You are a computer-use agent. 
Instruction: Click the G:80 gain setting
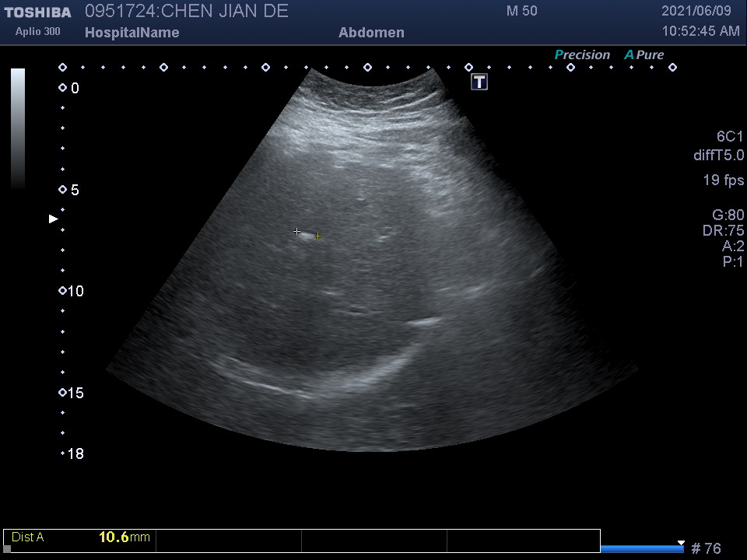coord(728,215)
